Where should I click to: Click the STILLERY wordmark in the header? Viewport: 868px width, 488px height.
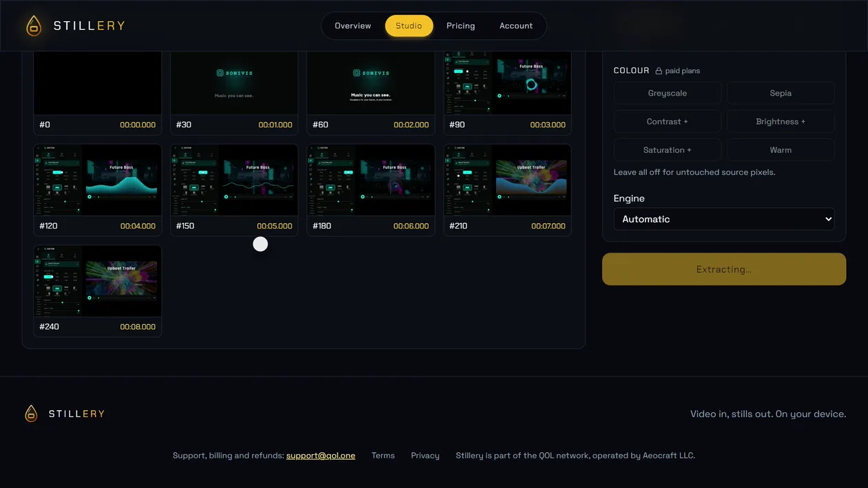[x=90, y=25]
